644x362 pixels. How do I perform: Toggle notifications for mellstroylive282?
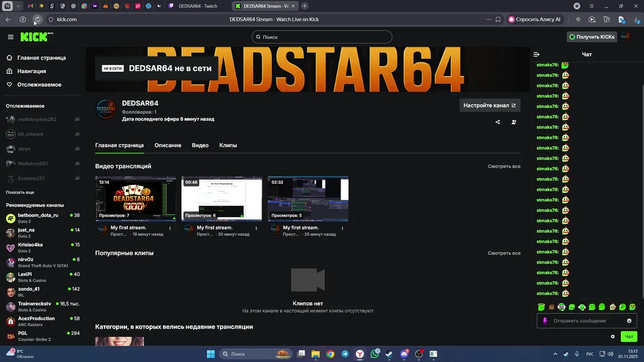(77, 120)
